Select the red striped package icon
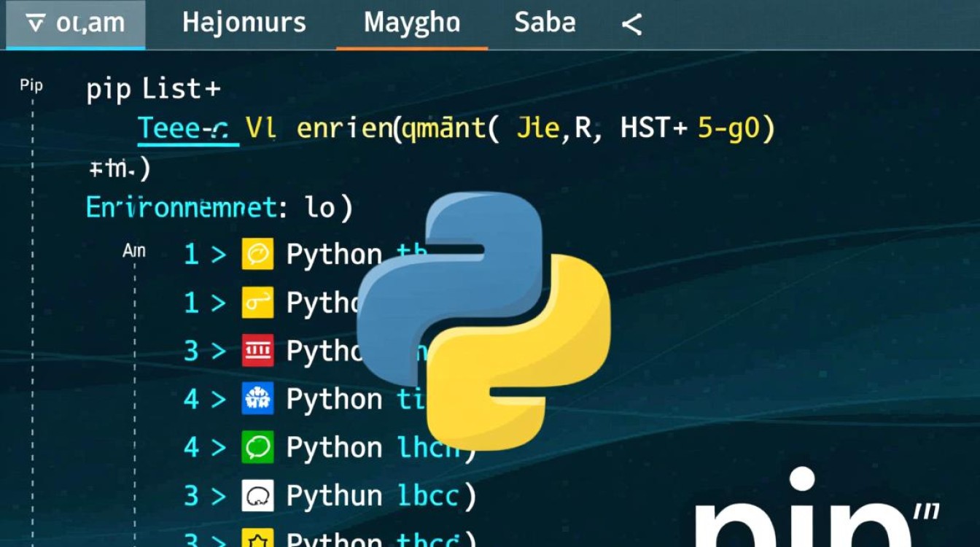The width and height of the screenshot is (980, 547). click(257, 351)
